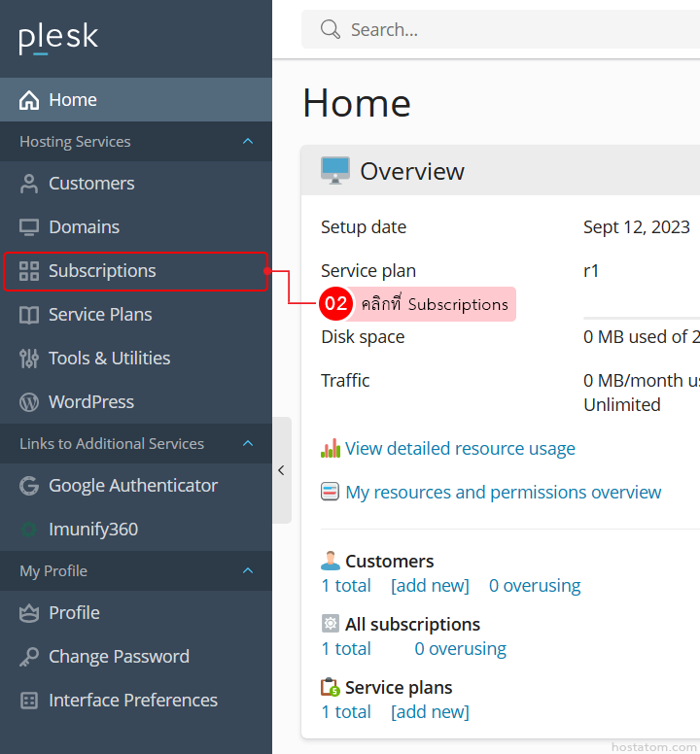
Task: Click the Subscriptions grid icon
Action: pos(29,271)
